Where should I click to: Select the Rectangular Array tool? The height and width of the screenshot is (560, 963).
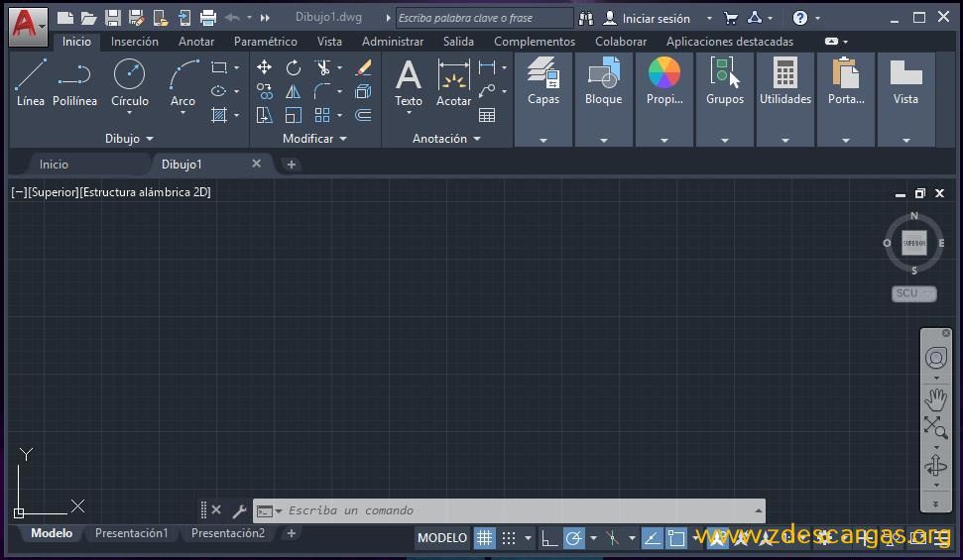click(x=322, y=115)
